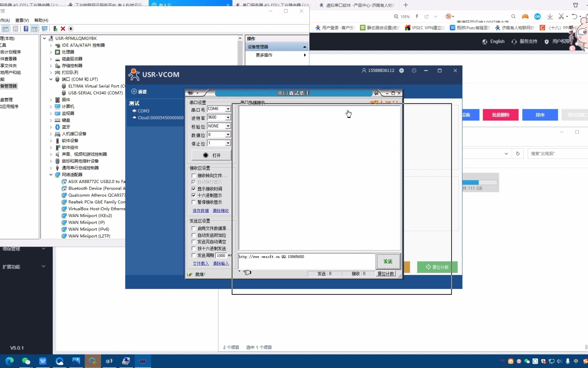Click the 新建 plus icon
This screenshot has width=588, height=368.
[134, 91]
